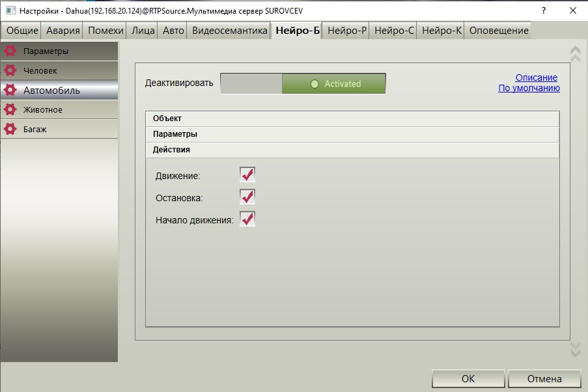Switch to the Нейро-Р tab
Screen dimensions: 588x392
[347, 31]
